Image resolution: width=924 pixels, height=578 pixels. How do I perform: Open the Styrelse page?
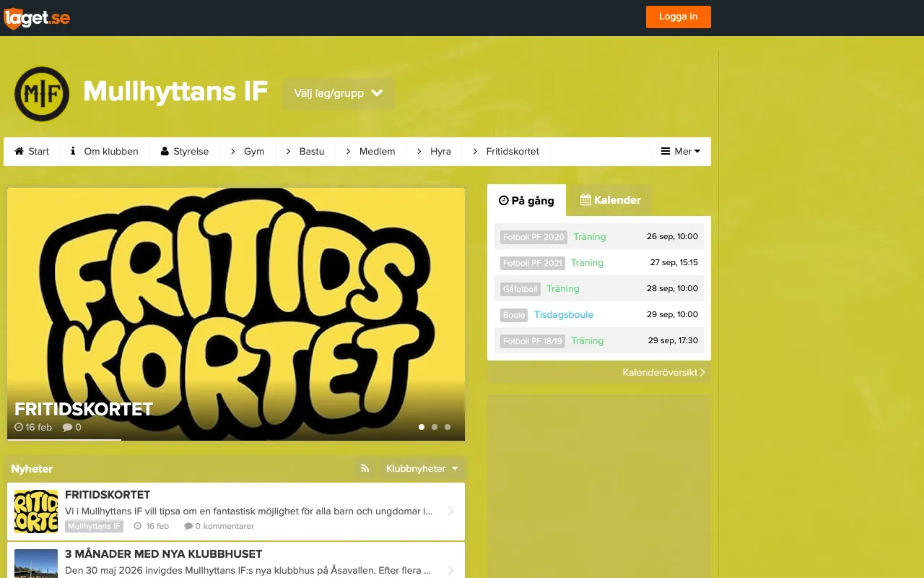[185, 152]
